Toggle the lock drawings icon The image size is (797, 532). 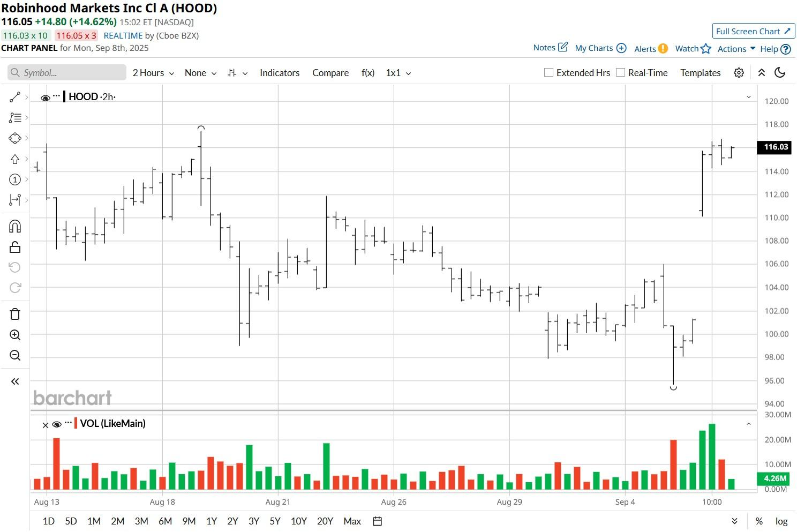point(15,247)
